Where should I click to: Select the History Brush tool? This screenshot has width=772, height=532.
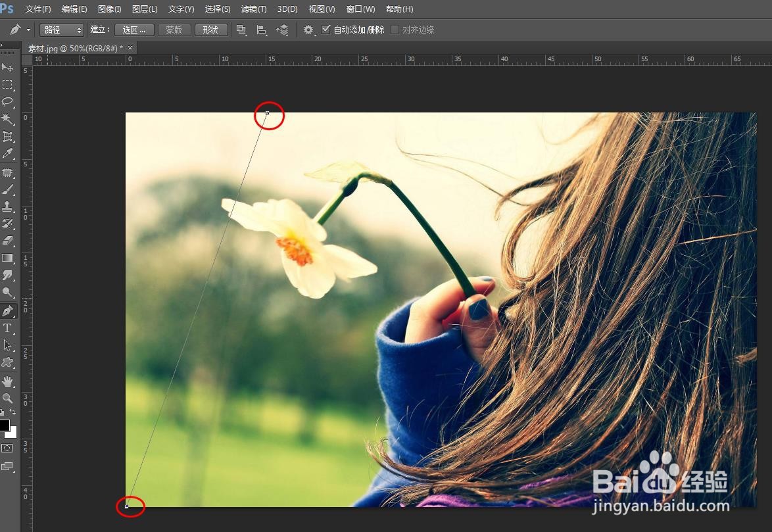[7, 224]
